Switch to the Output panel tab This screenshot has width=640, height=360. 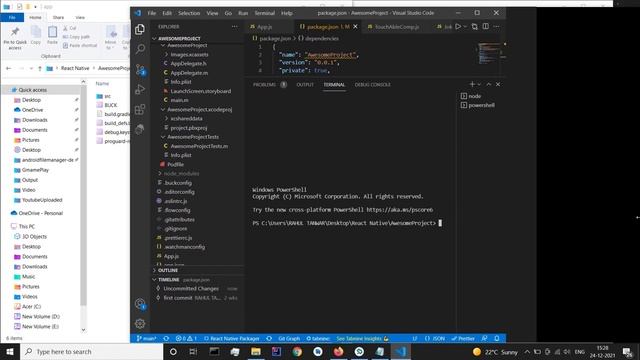tap(305, 84)
